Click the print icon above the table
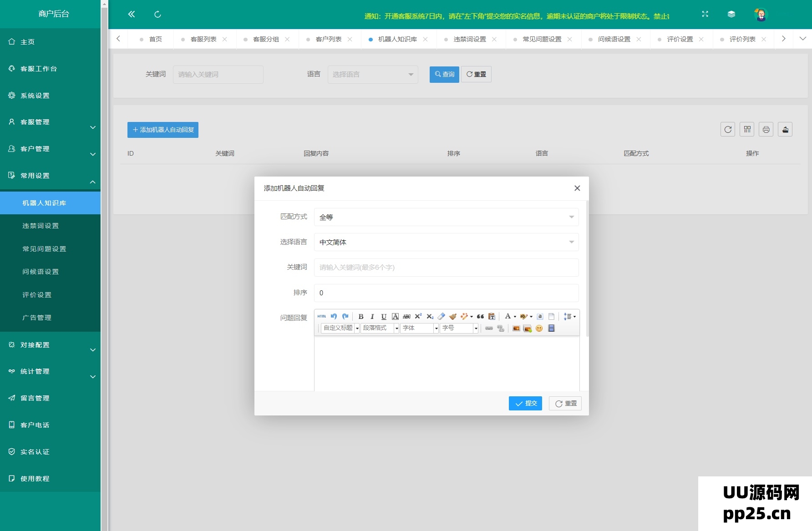The height and width of the screenshot is (531, 812). coord(766,130)
